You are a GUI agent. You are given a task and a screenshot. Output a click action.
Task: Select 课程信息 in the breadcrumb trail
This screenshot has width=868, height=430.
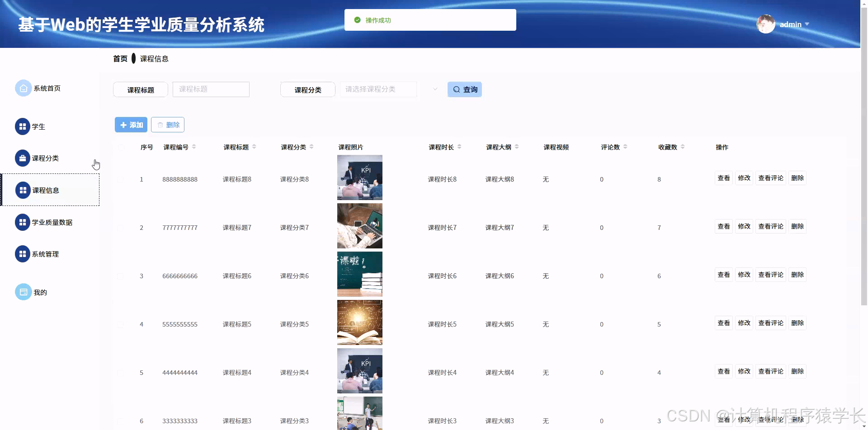tap(154, 58)
